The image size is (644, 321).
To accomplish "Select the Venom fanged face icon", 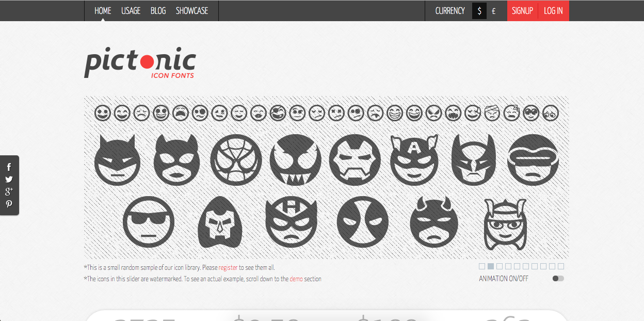I will click(295, 160).
